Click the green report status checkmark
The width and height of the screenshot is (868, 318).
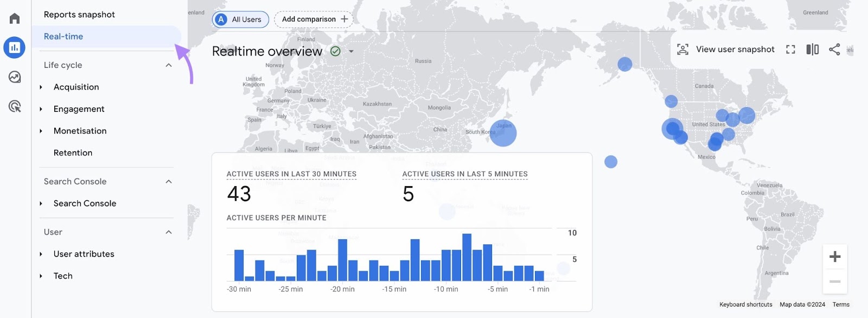point(335,51)
